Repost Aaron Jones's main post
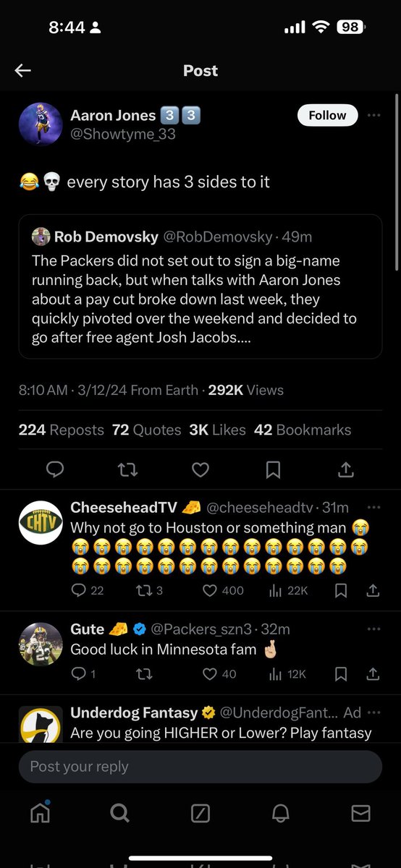Screen dimensions: 401x868 point(127,470)
